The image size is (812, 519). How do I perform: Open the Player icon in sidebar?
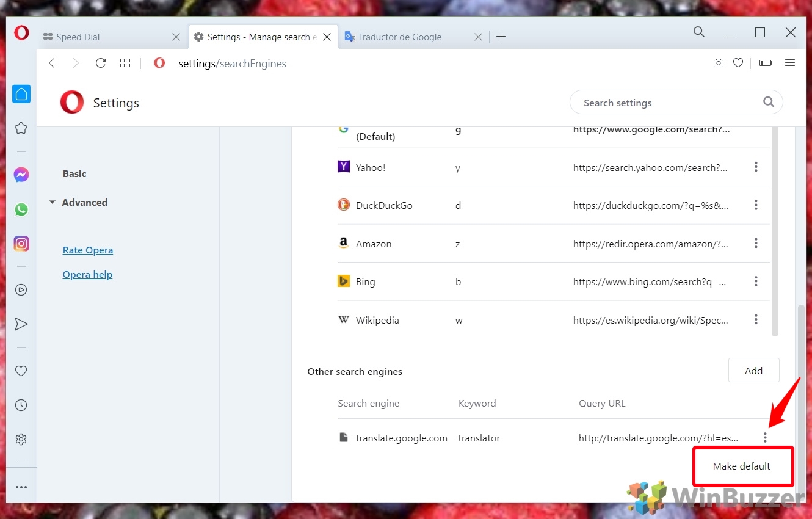click(21, 290)
